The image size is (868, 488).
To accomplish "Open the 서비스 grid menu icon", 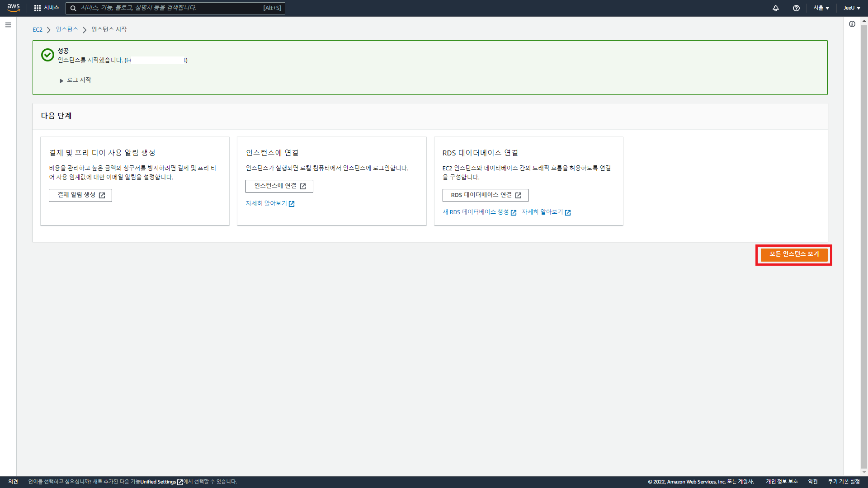I will (x=38, y=8).
